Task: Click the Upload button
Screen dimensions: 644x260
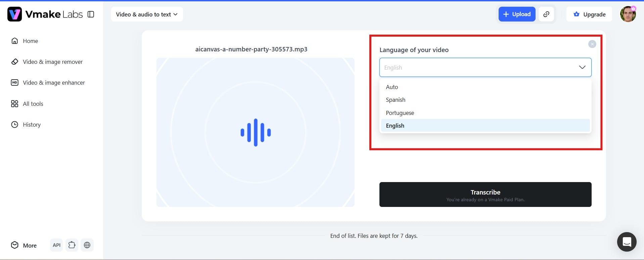Action: (x=517, y=14)
